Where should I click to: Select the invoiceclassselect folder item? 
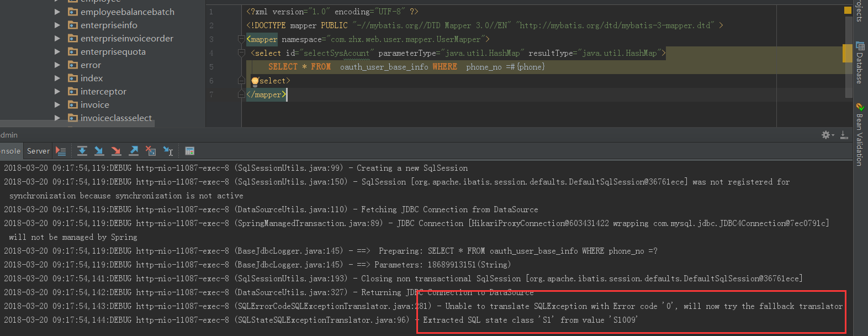(x=116, y=118)
